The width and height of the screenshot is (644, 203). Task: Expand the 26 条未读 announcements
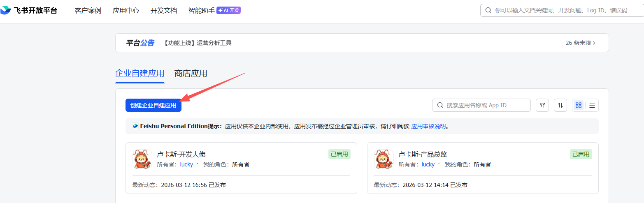[581, 43]
